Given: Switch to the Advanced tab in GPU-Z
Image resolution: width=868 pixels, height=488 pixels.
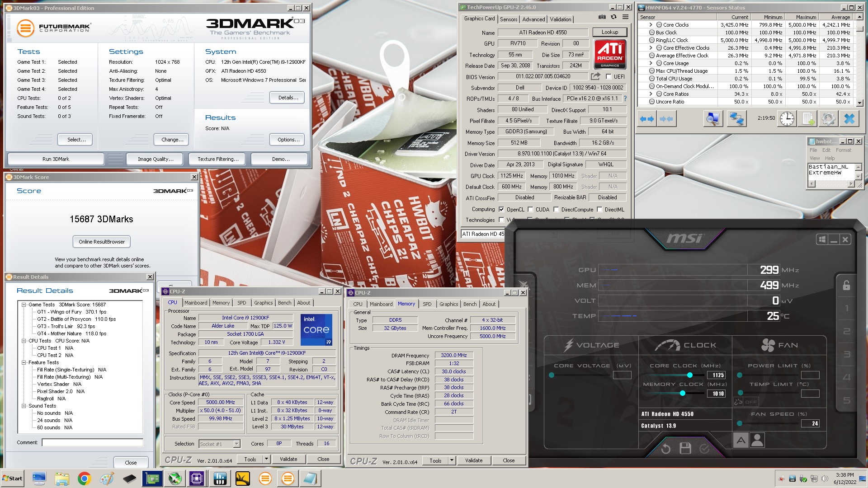Looking at the screenshot, I should (x=533, y=19).
